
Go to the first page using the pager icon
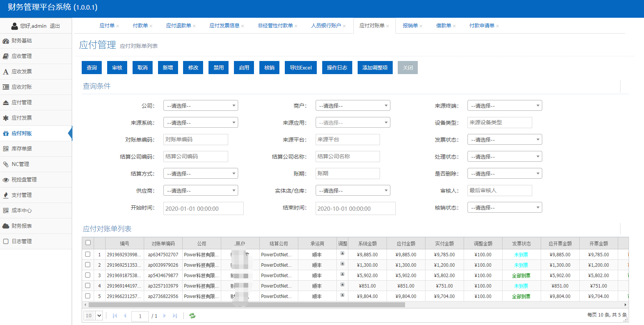click(x=115, y=316)
